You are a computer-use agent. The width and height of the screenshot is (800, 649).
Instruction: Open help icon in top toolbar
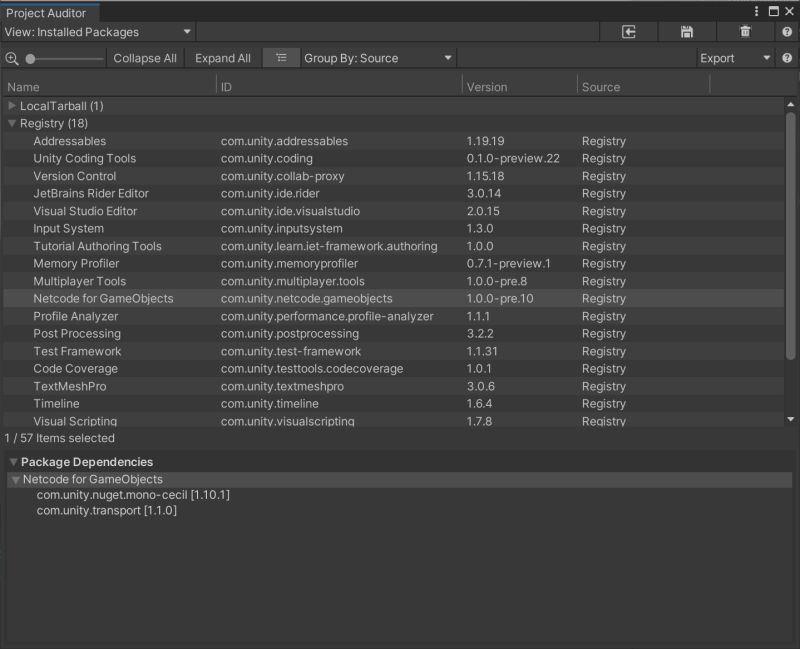click(787, 32)
